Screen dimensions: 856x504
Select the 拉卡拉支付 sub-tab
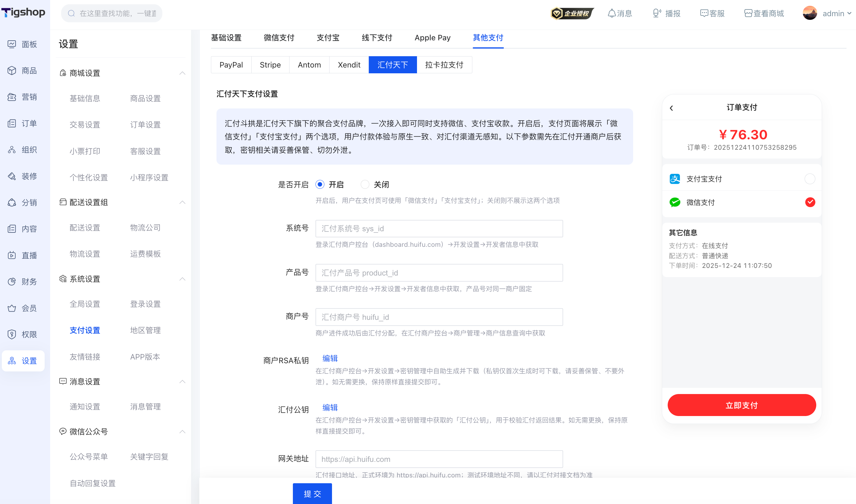444,65
